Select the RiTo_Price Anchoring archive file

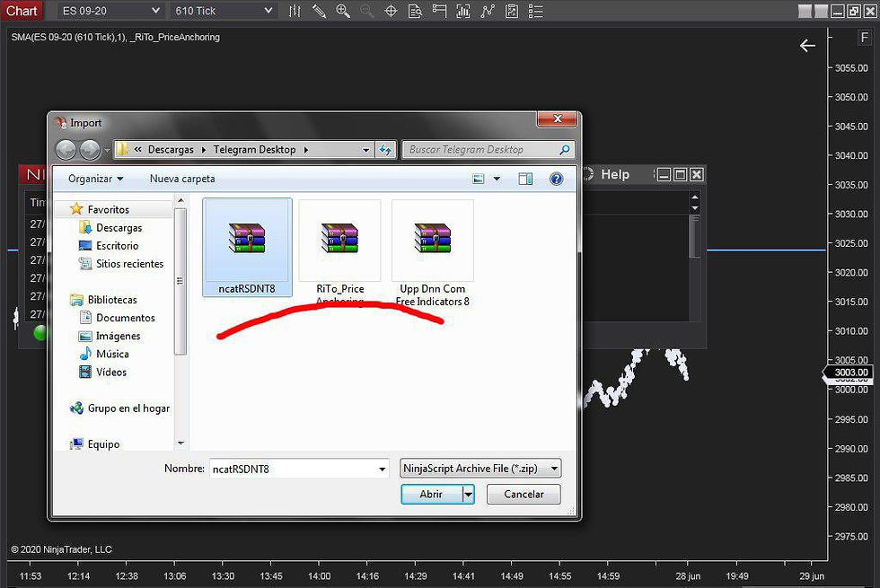click(x=340, y=253)
